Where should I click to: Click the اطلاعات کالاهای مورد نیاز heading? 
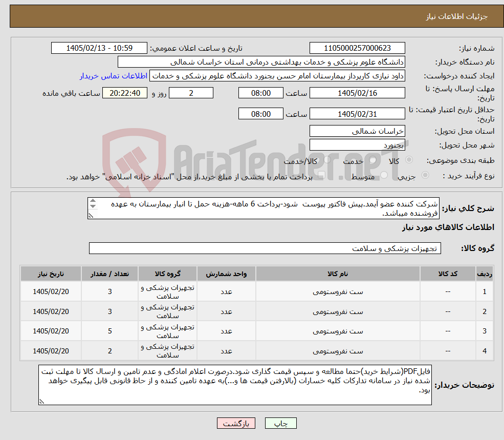tap(448, 227)
